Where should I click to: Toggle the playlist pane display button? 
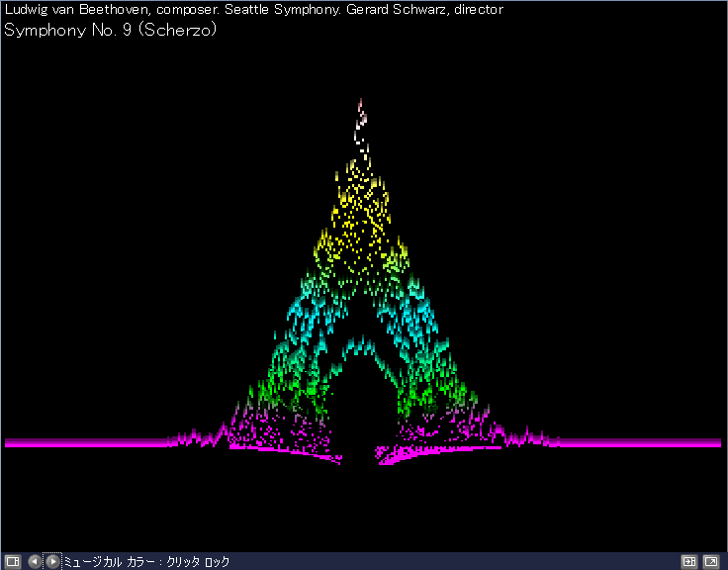690,561
